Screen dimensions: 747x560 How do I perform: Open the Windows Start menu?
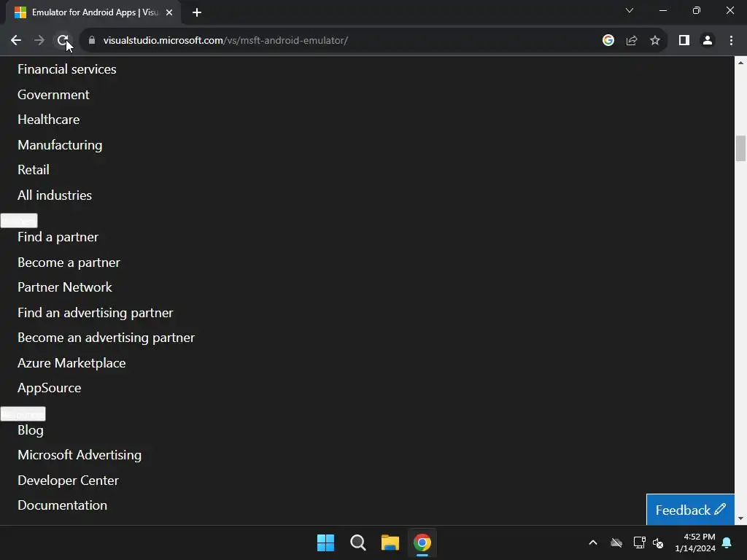[x=326, y=542]
